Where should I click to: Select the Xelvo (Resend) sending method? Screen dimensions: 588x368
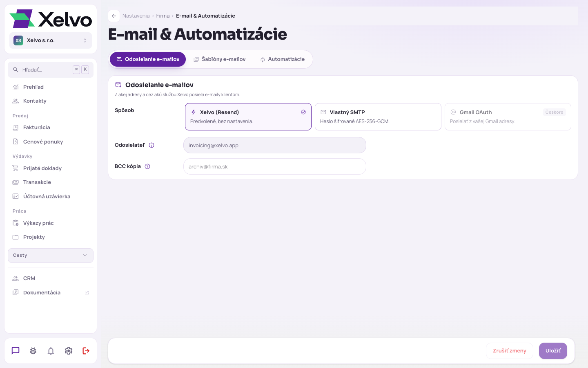click(x=248, y=117)
